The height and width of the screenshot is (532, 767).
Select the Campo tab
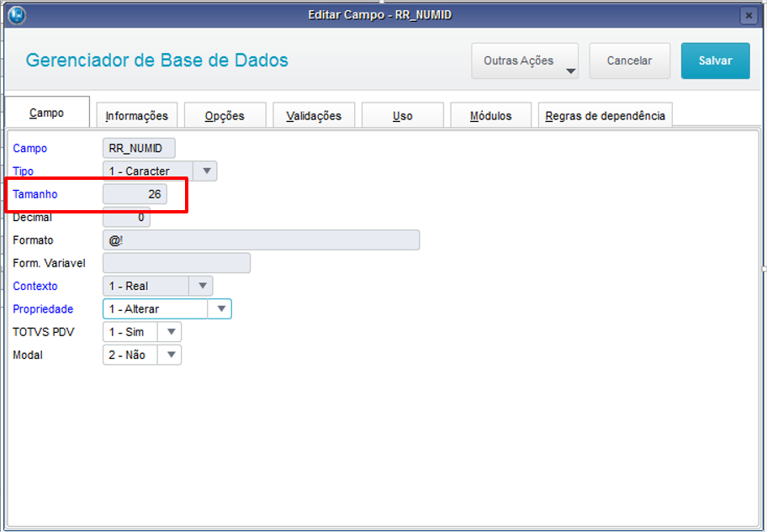[47, 113]
